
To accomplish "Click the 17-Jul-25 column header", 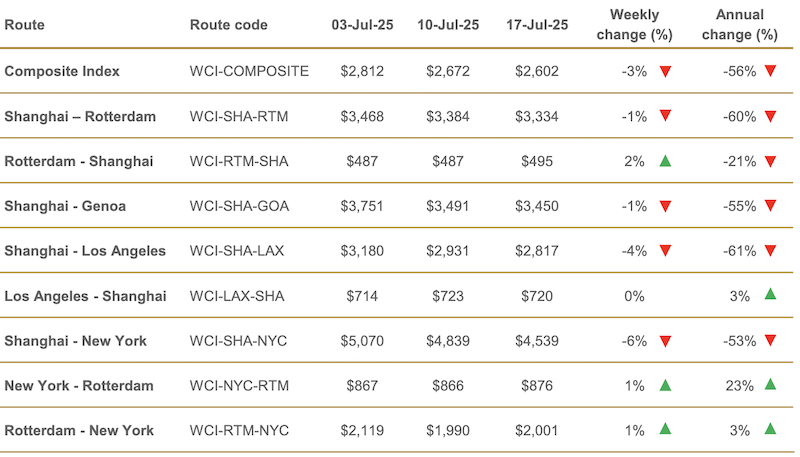I will [537, 25].
